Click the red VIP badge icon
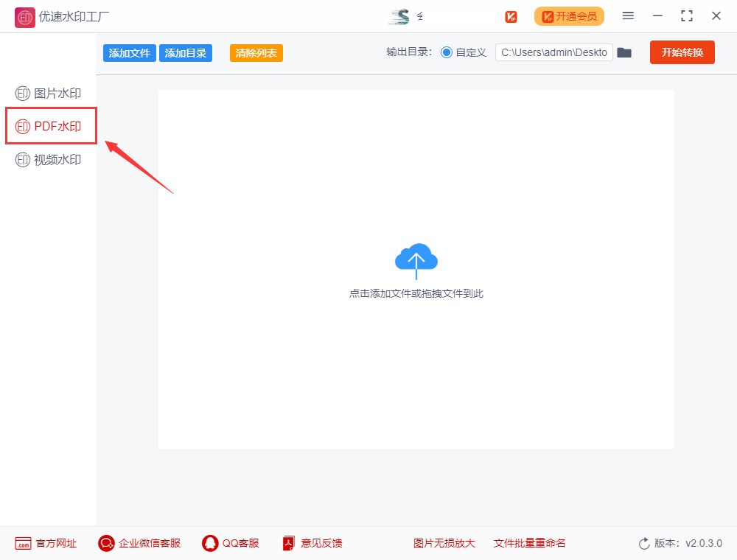Image resolution: width=737 pixels, height=560 pixels. point(511,17)
